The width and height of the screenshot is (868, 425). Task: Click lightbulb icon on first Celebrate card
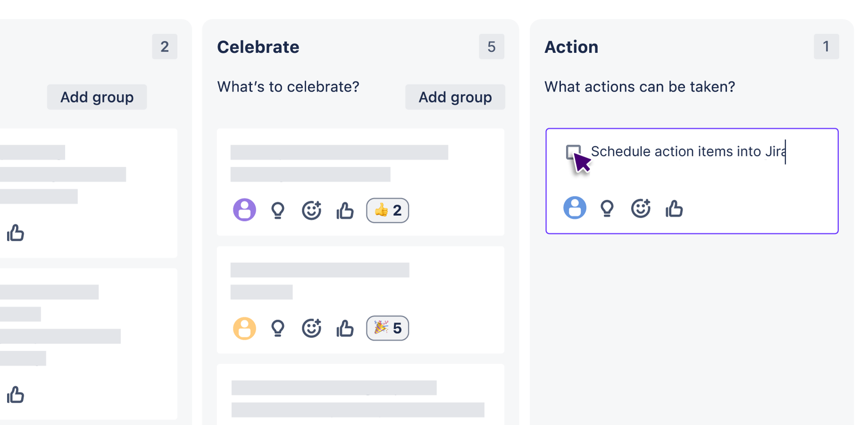click(278, 210)
